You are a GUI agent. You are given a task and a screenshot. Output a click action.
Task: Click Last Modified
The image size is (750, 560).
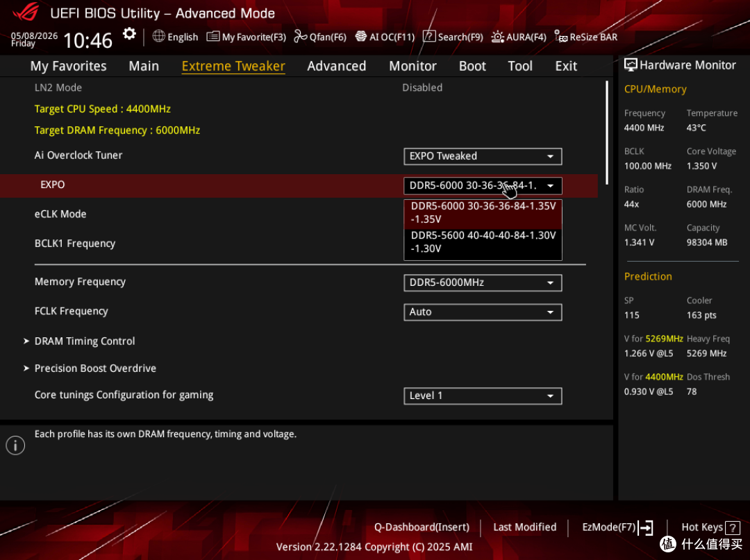pos(525,527)
